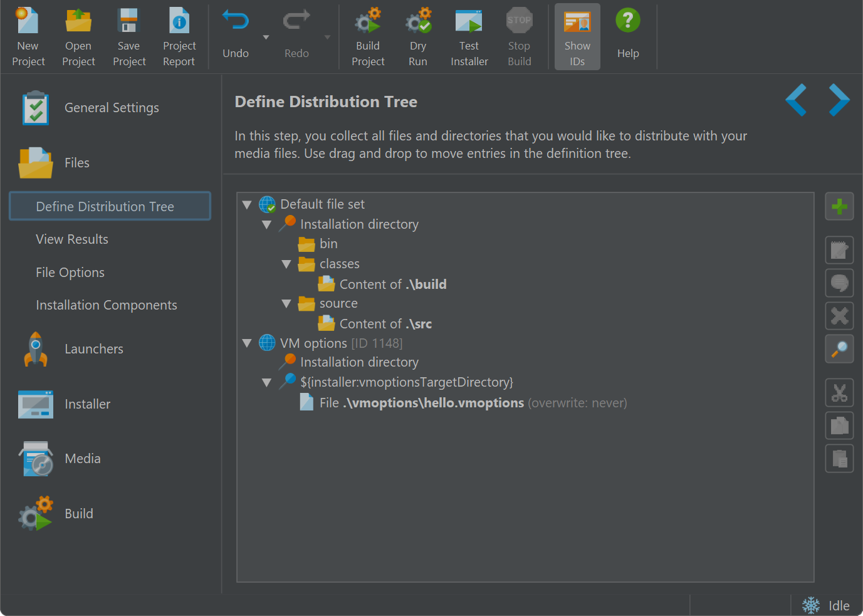Click the comment bubble button
Screen dimensions: 863x616
coord(839,283)
